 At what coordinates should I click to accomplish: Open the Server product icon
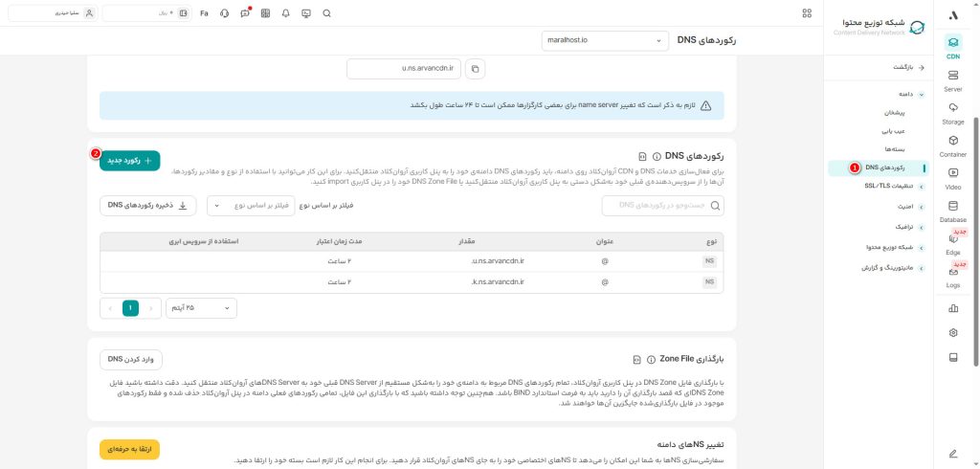click(x=952, y=80)
